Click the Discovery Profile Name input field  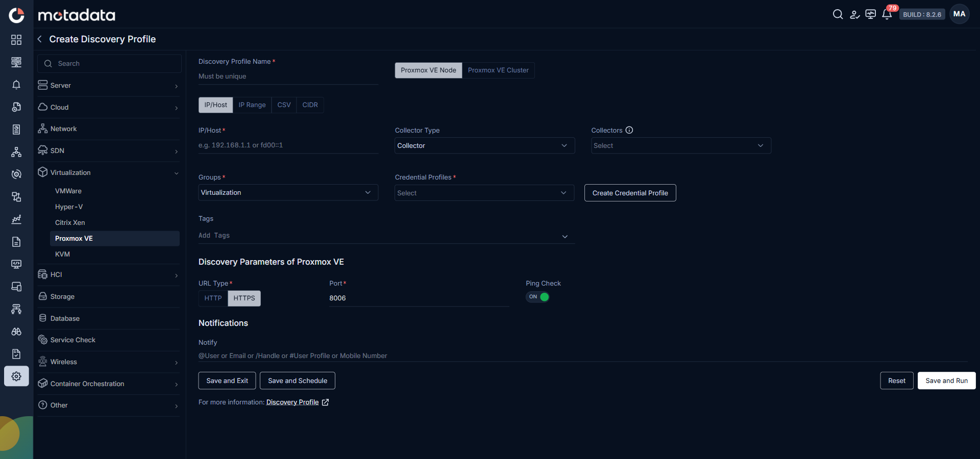tap(288, 76)
